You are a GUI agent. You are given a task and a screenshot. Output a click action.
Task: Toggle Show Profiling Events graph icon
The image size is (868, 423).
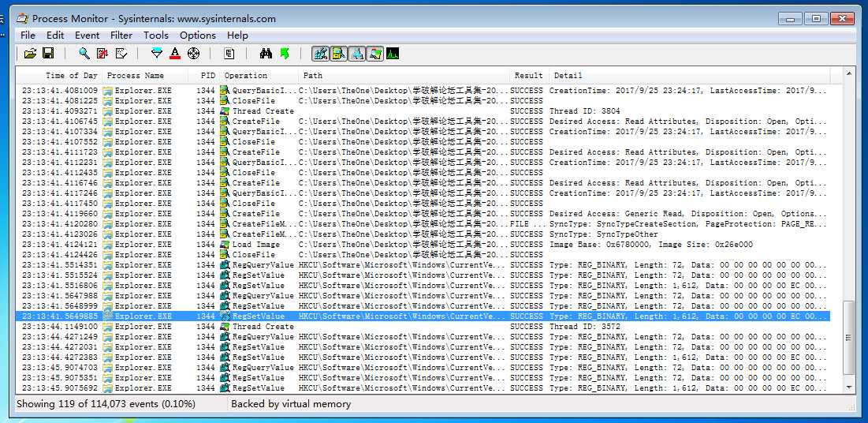(x=393, y=54)
